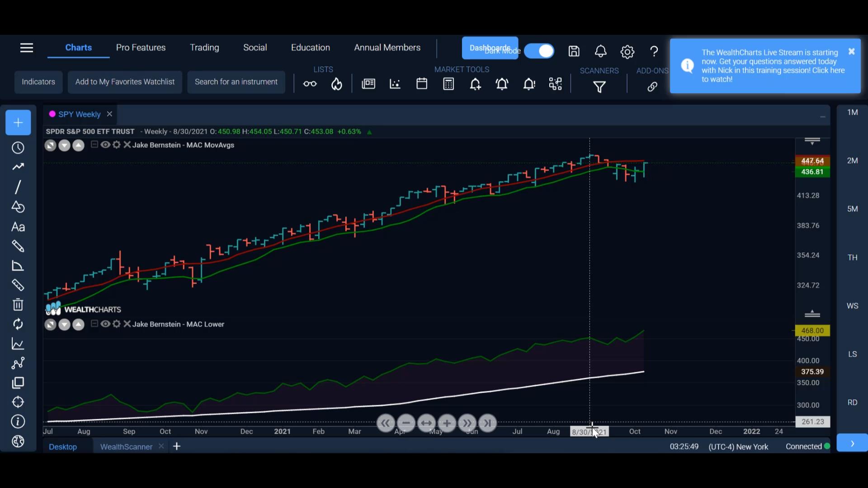Image resolution: width=868 pixels, height=488 pixels.
Task: Open the calculator market tool
Action: click(x=448, y=84)
